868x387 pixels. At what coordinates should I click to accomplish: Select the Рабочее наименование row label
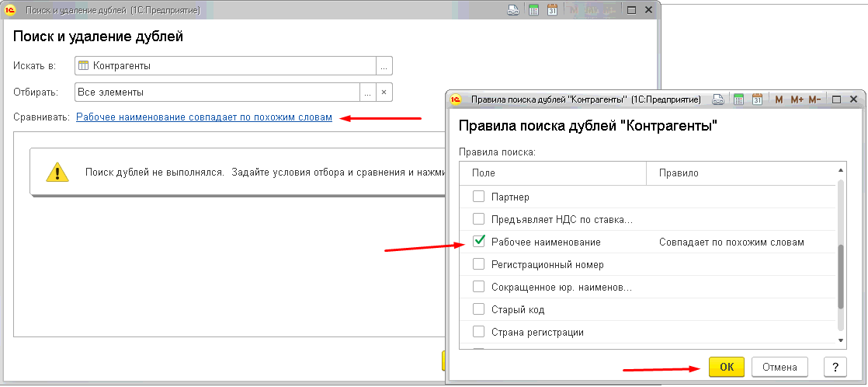coord(546,242)
